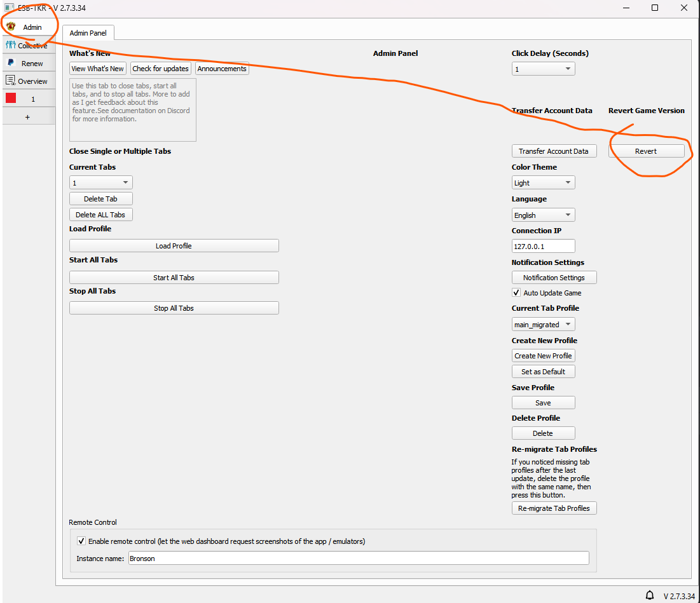Click the ESB-TKR app icon in title bar
The height and width of the screenshot is (603, 700).
point(9,8)
